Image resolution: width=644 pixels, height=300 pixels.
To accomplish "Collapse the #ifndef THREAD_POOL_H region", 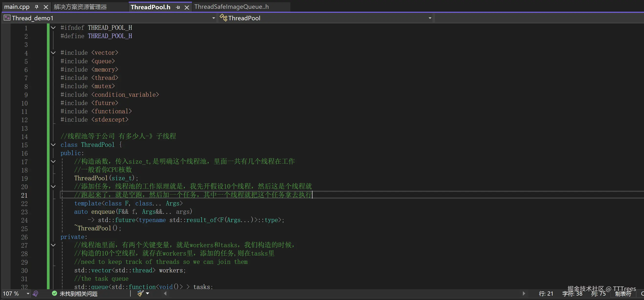I will tap(53, 28).
